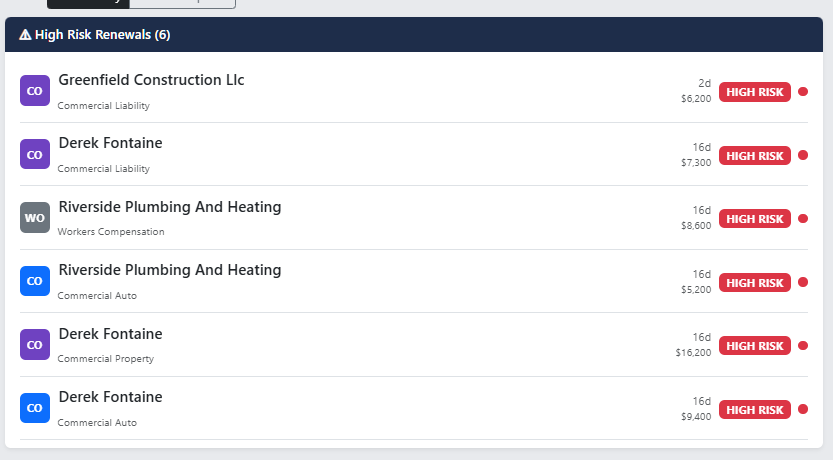
Task: Open Derek Fontaine's Commercial Liability renewal
Action: [x=110, y=143]
